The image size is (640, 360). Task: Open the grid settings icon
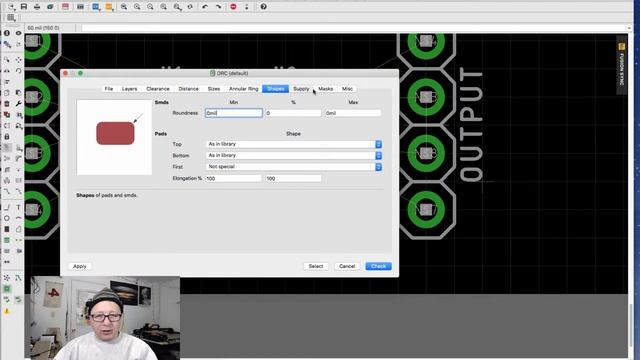click(11, 18)
